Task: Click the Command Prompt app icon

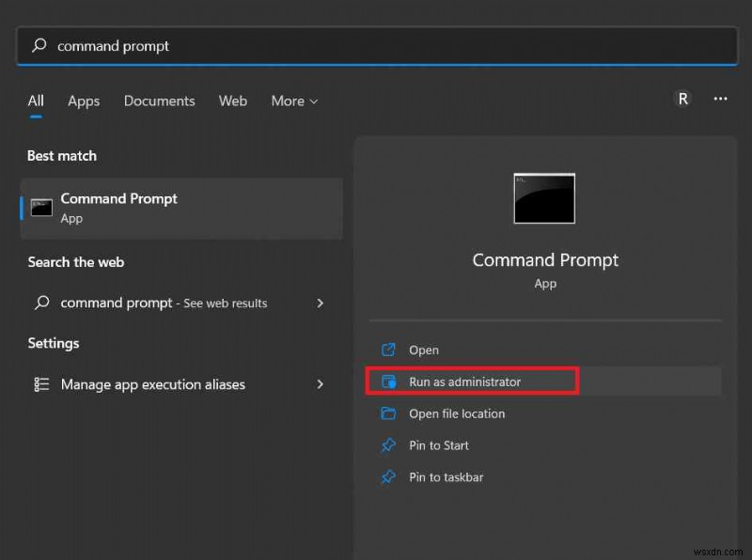Action: click(x=39, y=207)
